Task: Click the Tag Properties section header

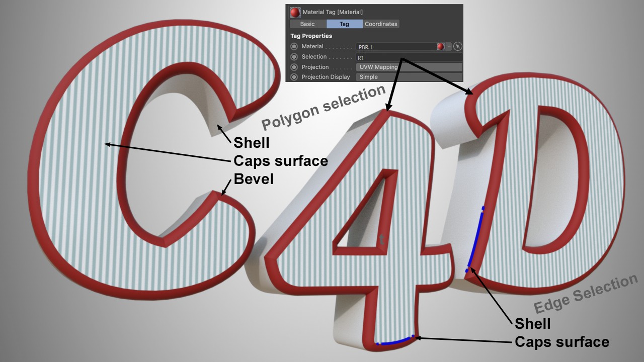Action: (x=311, y=36)
